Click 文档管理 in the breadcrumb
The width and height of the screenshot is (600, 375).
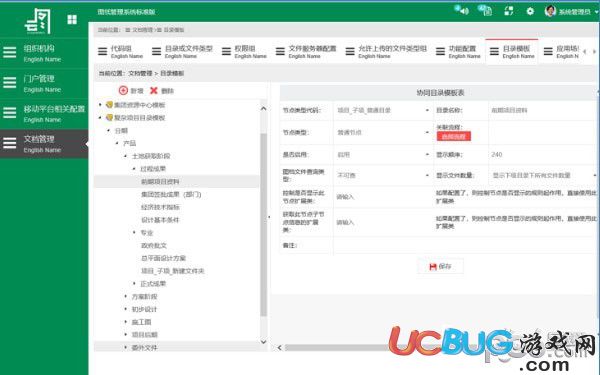point(140,73)
